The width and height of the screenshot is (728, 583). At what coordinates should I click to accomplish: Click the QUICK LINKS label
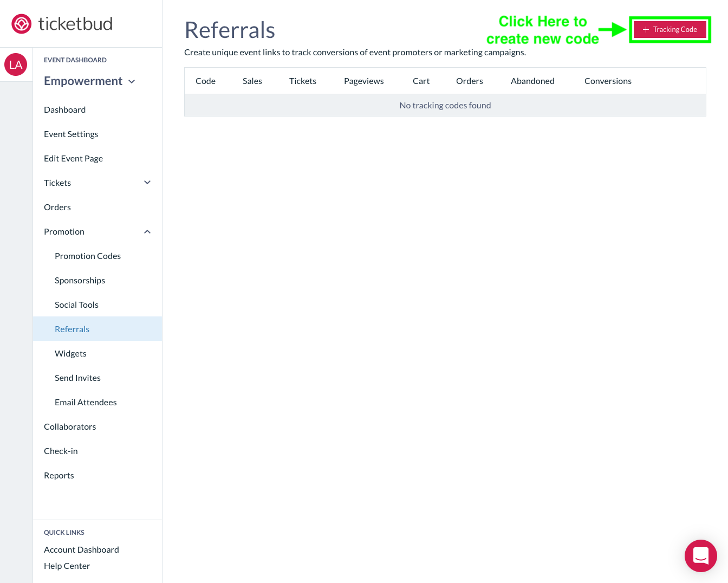coord(64,533)
